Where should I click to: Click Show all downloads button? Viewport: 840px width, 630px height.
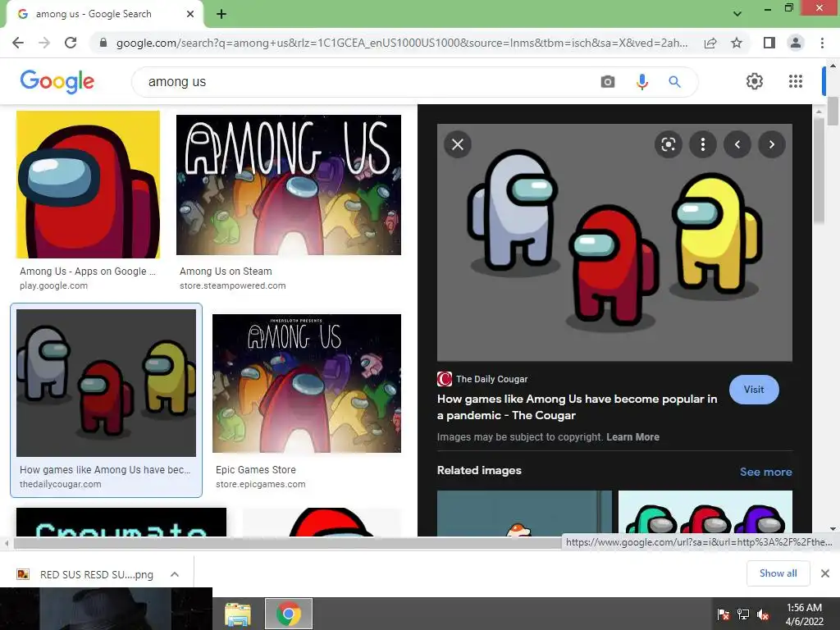pos(778,573)
